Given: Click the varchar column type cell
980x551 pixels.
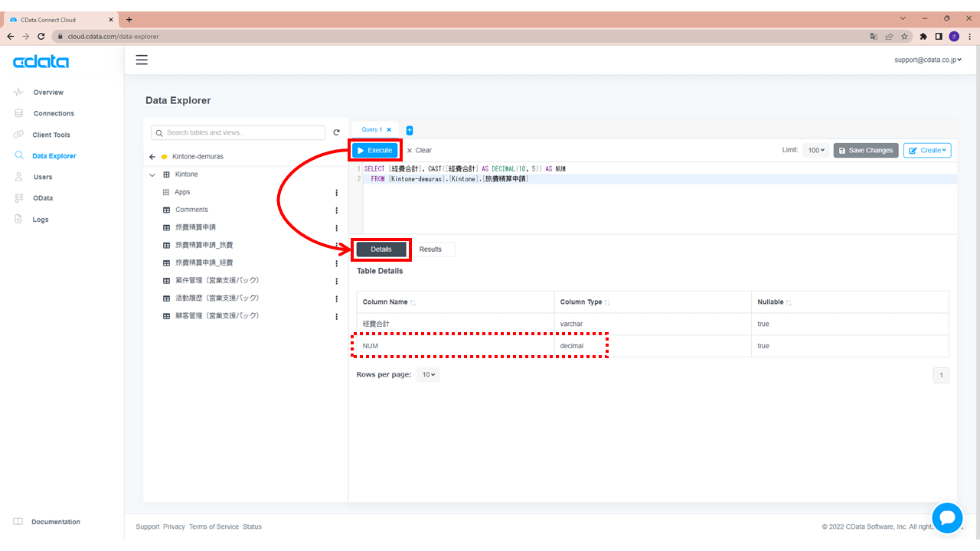Looking at the screenshot, I should (653, 324).
